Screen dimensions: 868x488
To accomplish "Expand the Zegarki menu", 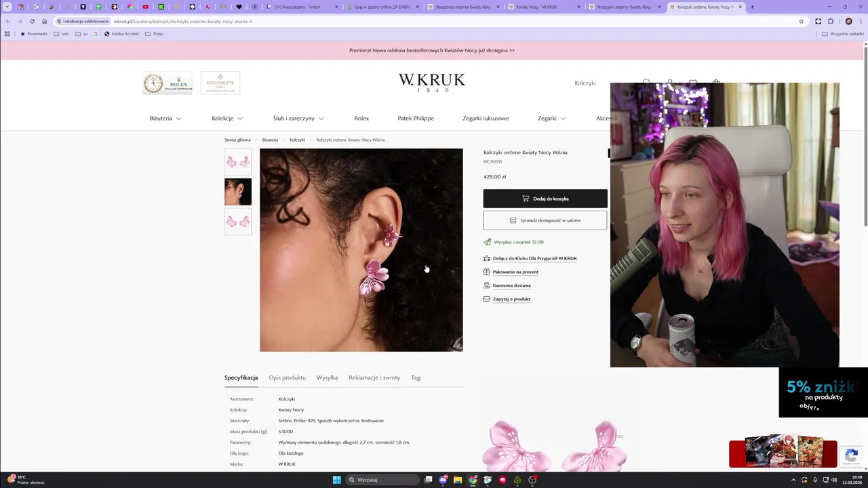I will coord(552,118).
